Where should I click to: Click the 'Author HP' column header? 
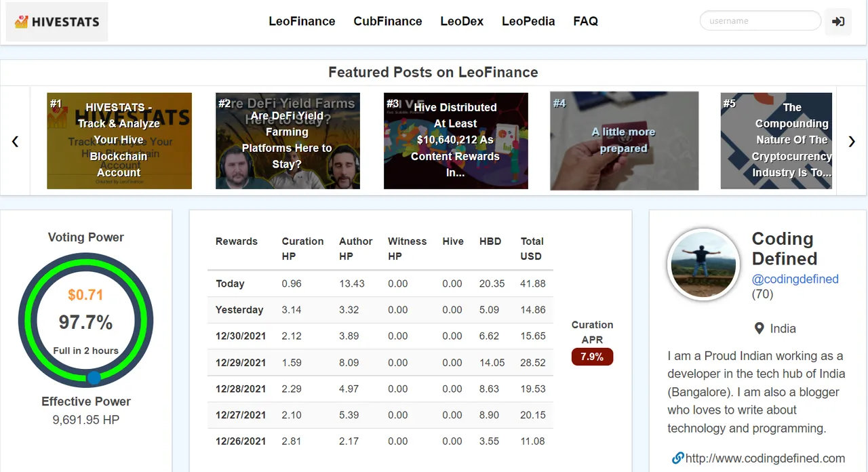click(355, 248)
